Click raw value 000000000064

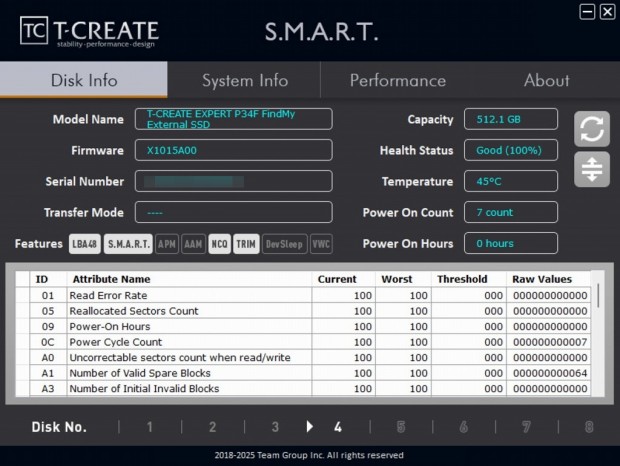(x=550, y=373)
